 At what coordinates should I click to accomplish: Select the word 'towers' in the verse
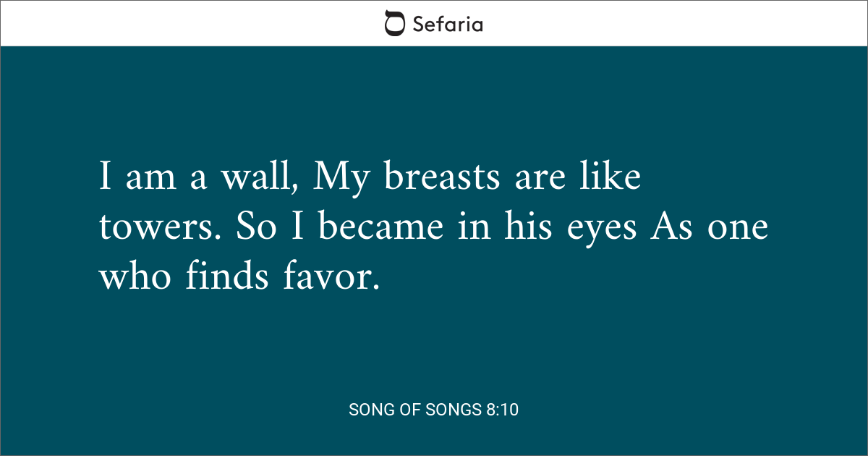pos(162,228)
